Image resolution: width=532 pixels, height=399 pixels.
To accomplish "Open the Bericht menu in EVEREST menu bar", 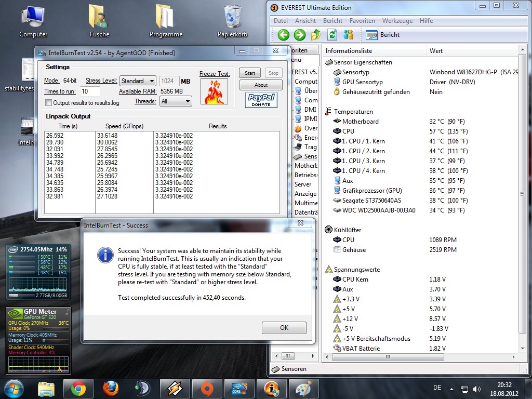I will [x=332, y=21].
